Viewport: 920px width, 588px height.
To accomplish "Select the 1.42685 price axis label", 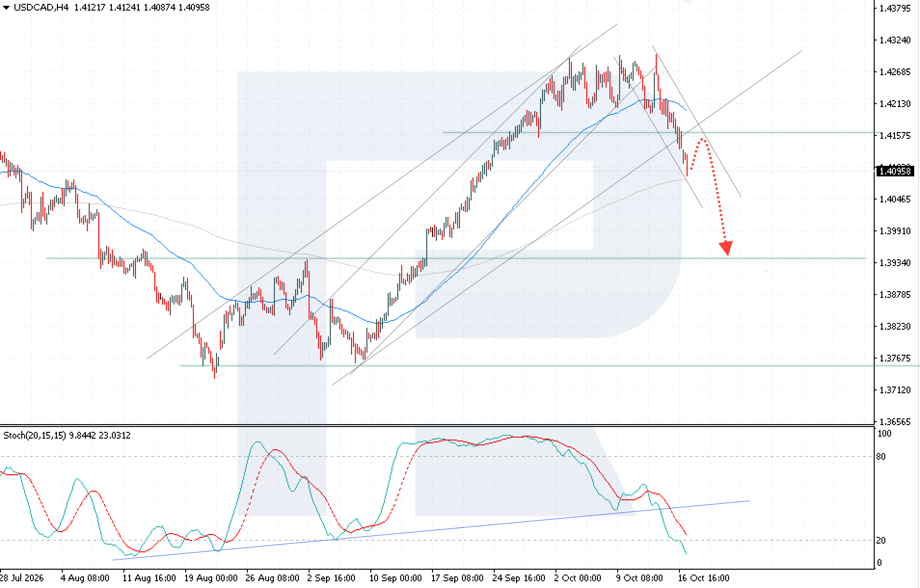I will (x=895, y=72).
